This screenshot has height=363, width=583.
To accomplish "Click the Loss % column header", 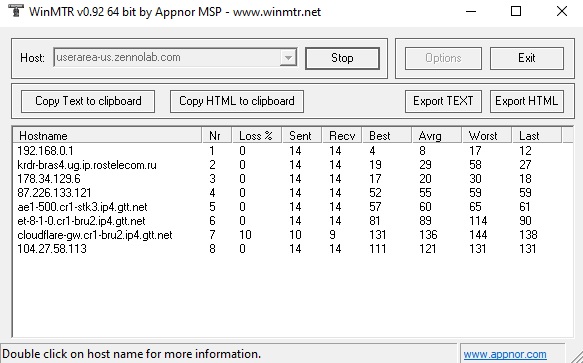I will coord(257,136).
